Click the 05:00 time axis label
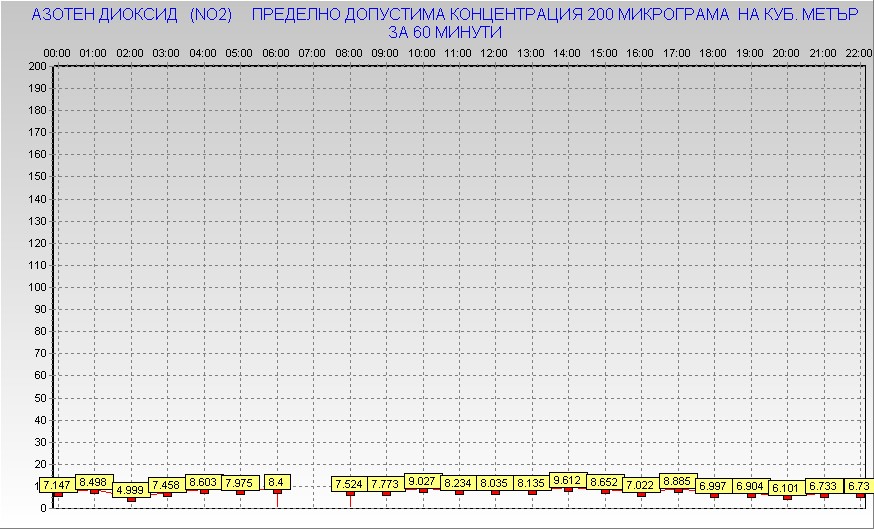 click(239, 54)
